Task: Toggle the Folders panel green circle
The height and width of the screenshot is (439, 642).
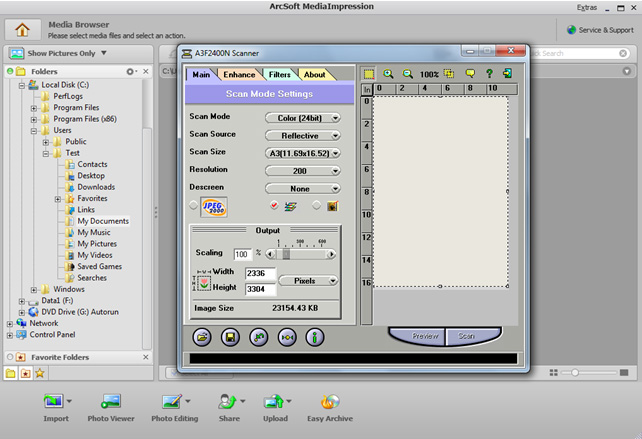Action: (10, 71)
